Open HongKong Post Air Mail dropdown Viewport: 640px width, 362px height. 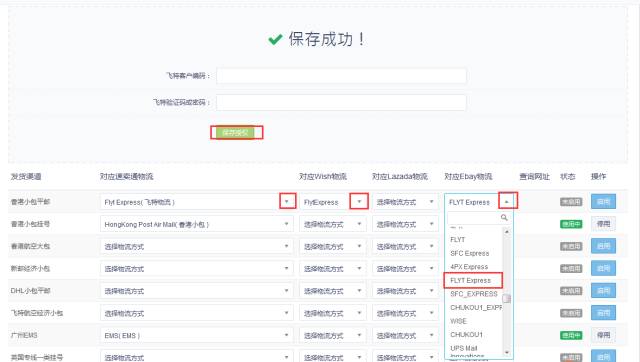(196, 224)
